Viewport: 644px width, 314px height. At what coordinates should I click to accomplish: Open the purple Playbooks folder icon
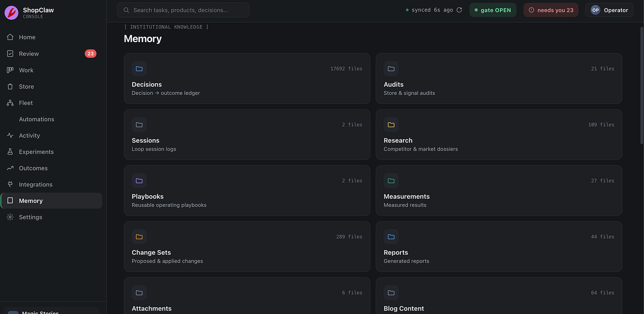139,181
